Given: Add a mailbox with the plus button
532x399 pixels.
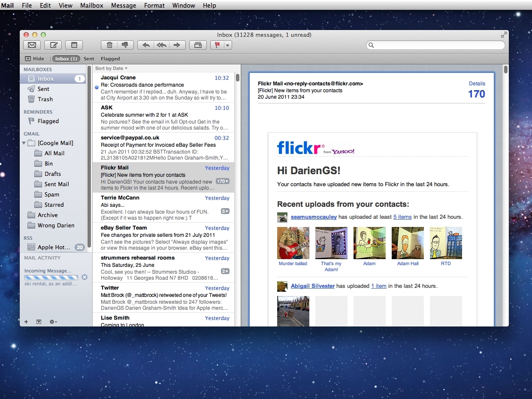Looking at the screenshot, I should [26, 321].
